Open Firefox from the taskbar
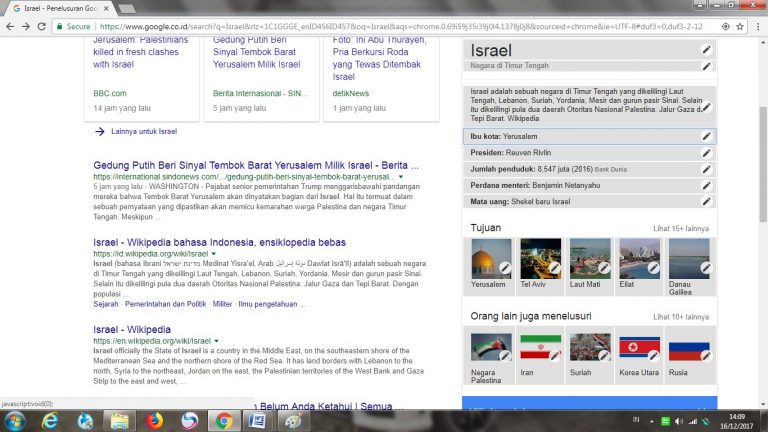The image size is (768, 432). coord(155,420)
